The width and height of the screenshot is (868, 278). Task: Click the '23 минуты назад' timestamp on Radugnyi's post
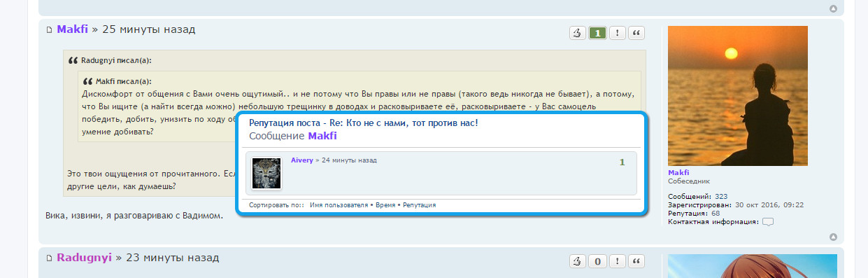[172, 258]
